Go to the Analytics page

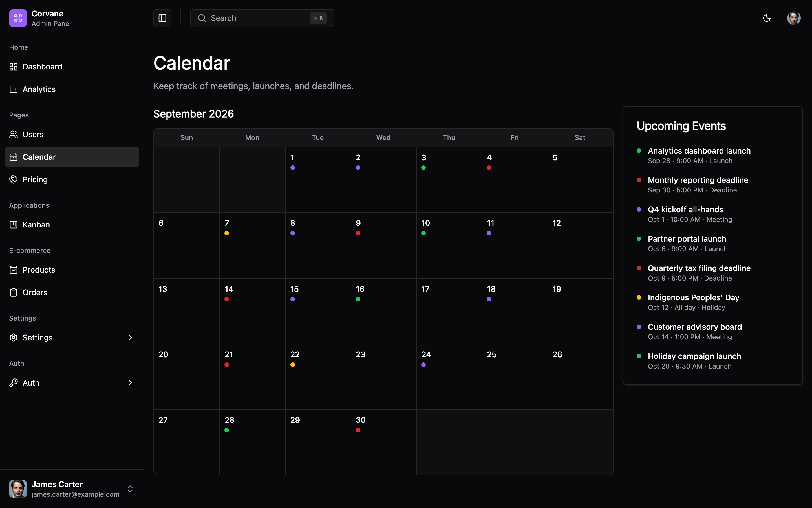72,89
